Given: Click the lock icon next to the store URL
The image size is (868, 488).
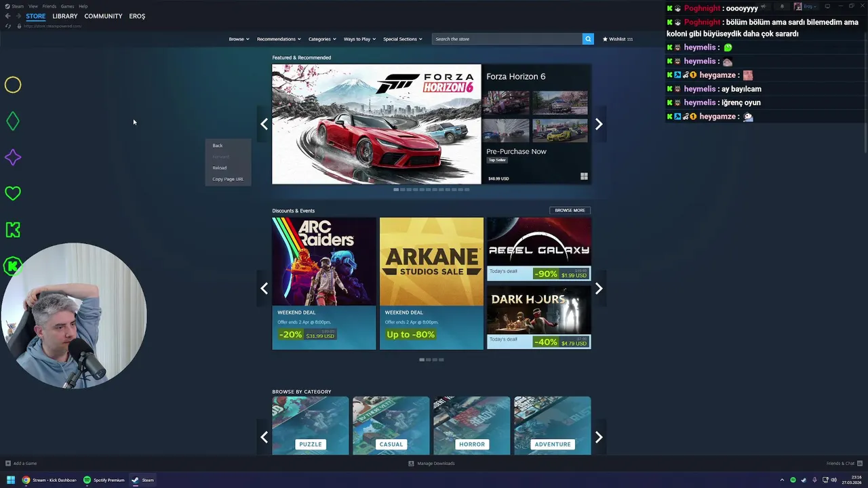Looking at the screenshot, I should click(x=19, y=26).
